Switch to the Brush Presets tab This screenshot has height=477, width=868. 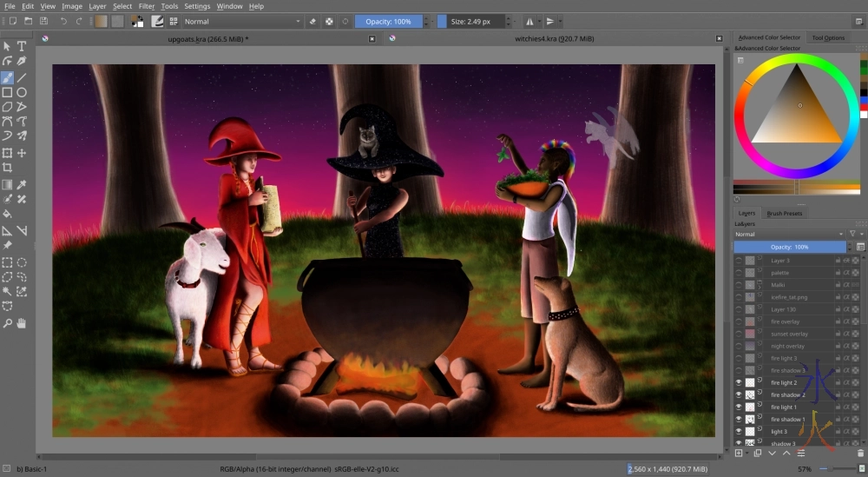click(x=785, y=213)
